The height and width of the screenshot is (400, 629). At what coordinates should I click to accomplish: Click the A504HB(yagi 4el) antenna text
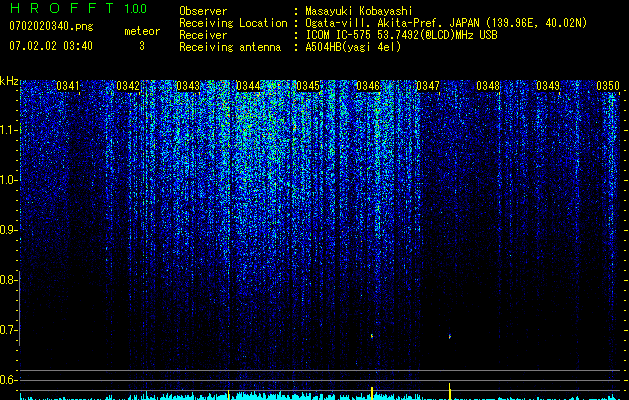click(353, 47)
